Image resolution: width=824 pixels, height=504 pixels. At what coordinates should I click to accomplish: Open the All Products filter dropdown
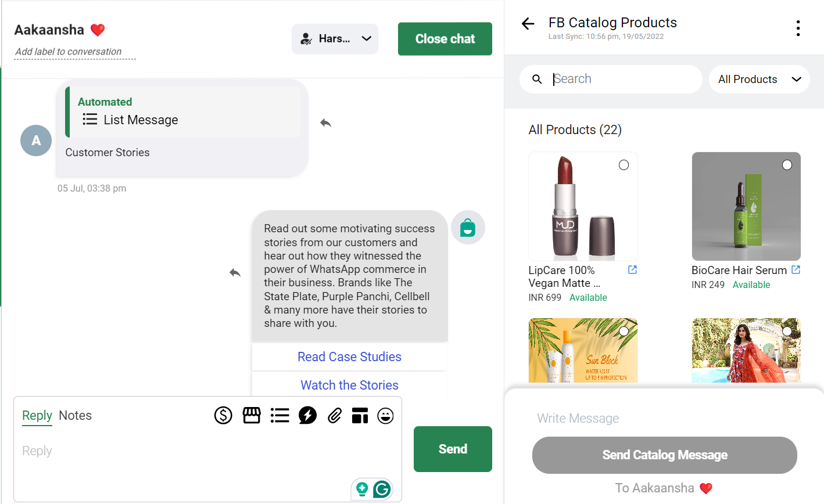pyautogui.click(x=759, y=79)
